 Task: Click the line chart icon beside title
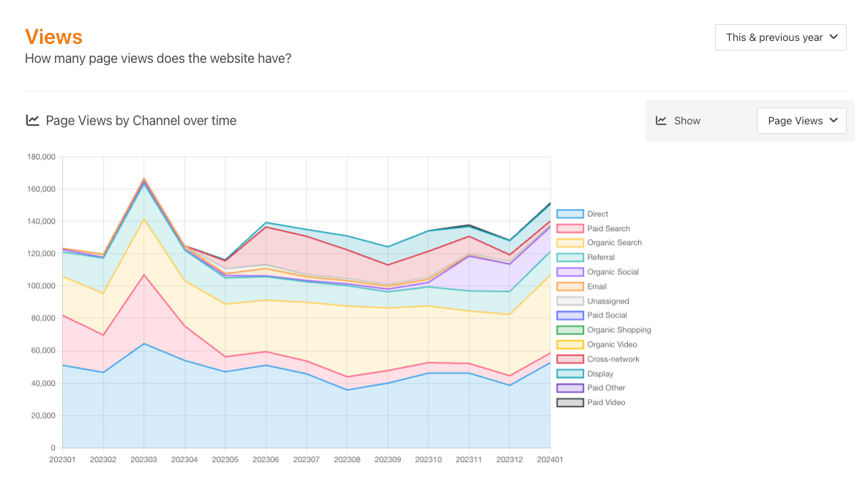pyautogui.click(x=32, y=121)
